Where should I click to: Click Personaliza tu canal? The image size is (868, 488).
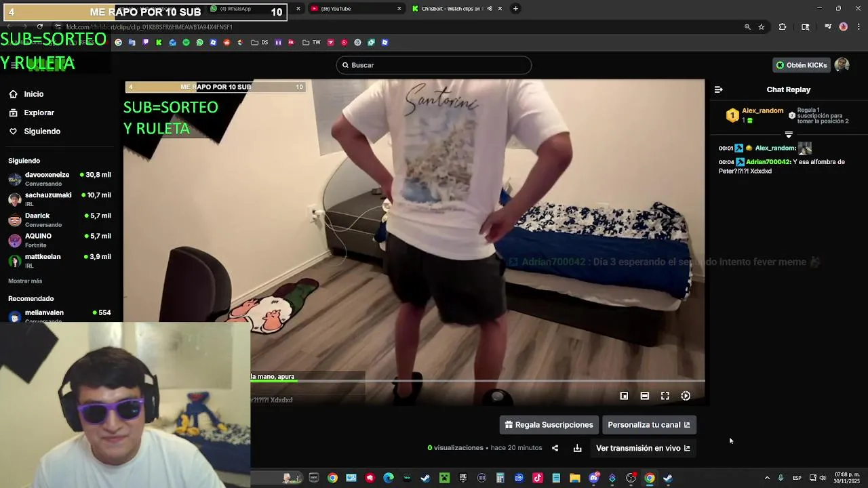point(649,425)
